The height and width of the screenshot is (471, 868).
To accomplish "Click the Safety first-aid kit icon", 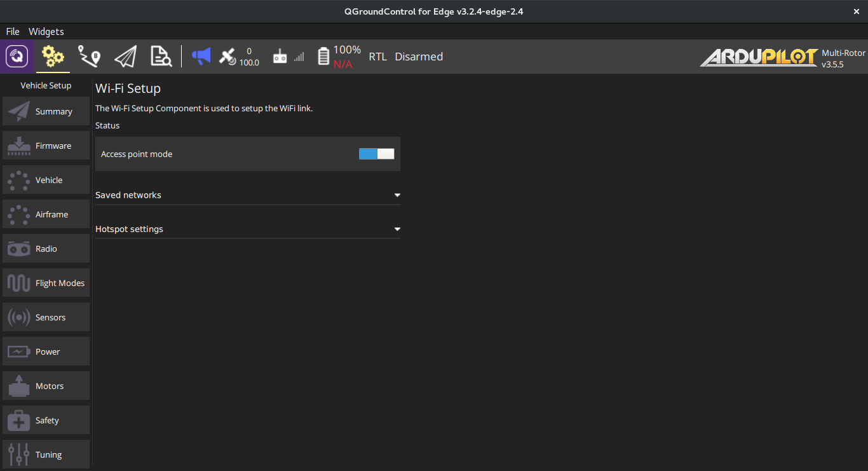I will coord(19,420).
